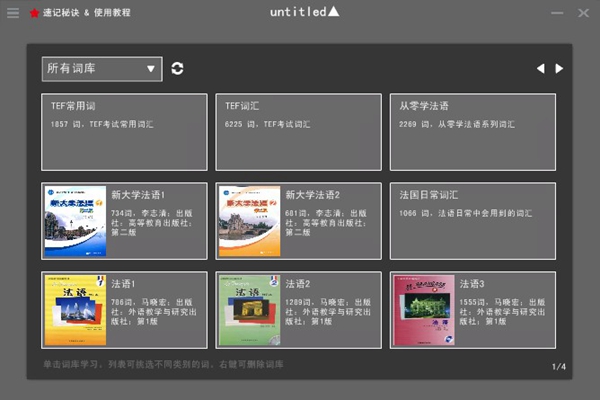Open the 从零学法语 library
The width and height of the screenshot is (600, 400).
(x=473, y=132)
